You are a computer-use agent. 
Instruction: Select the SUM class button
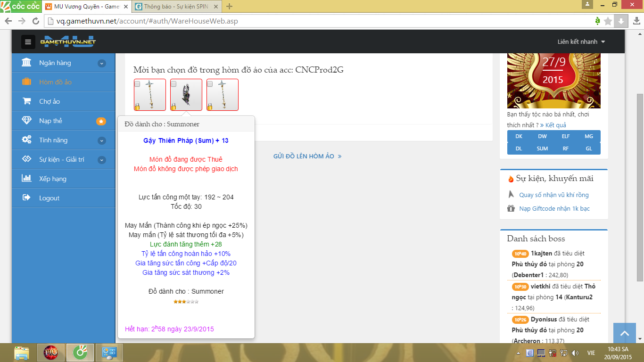click(542, 148)
